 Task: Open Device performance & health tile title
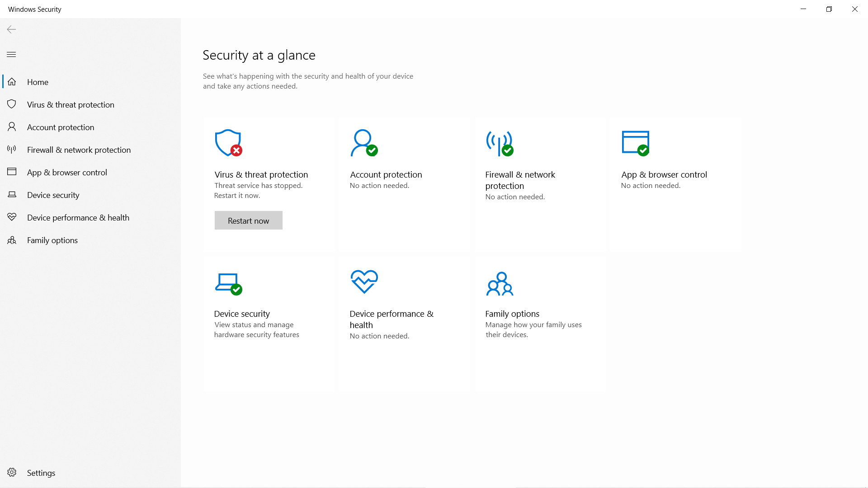tap(392, 319)
